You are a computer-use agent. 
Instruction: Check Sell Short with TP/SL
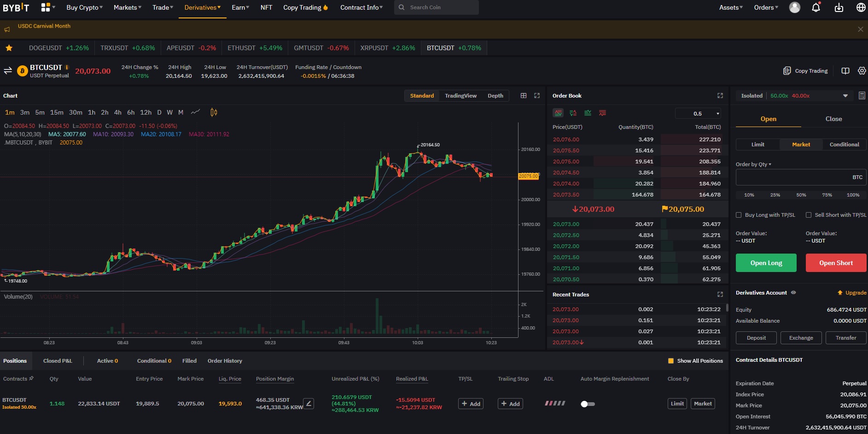[809, 215]
